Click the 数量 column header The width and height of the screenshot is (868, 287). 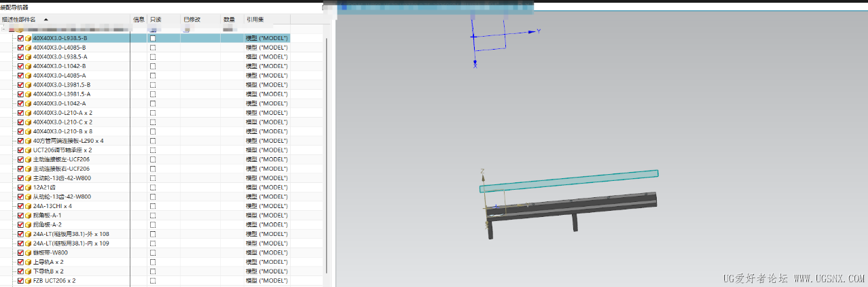pyautogui.click(x=229, y=20)
